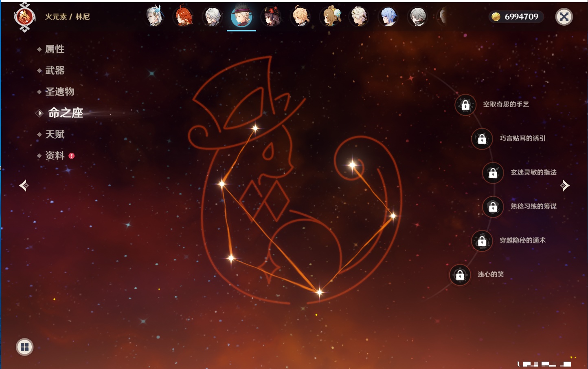This screenshot has width=588, height=369.
Task: Click the bottom-most star of the constellation
Action: [x=320, y=292]
